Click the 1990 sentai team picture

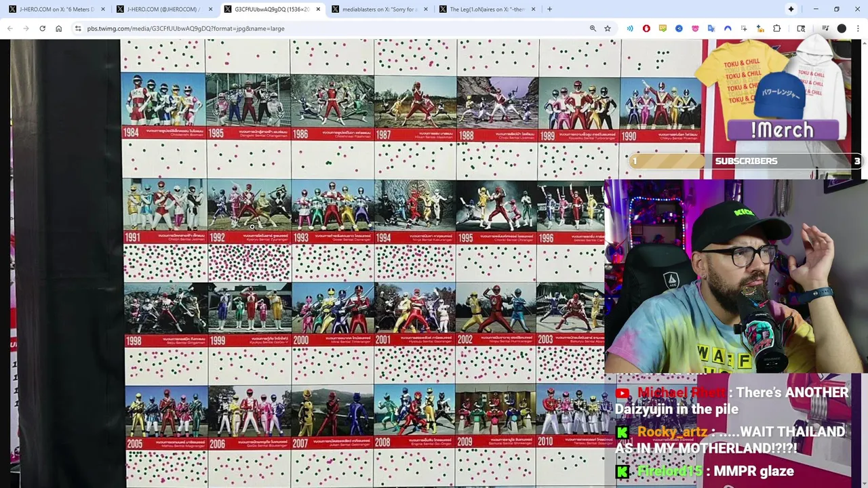pyautogui.click(x=661, y=103)
